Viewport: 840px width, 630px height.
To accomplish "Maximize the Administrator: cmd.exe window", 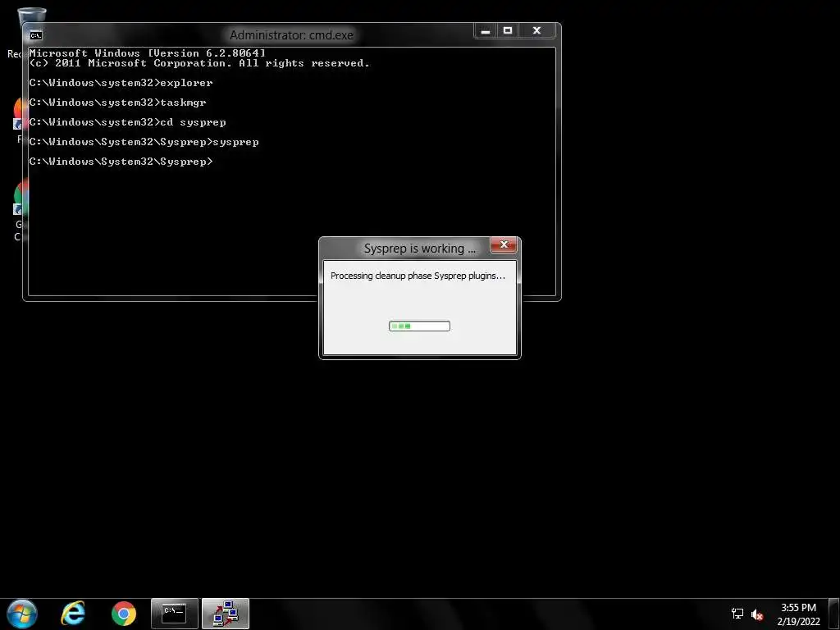I will coord(508,30).
